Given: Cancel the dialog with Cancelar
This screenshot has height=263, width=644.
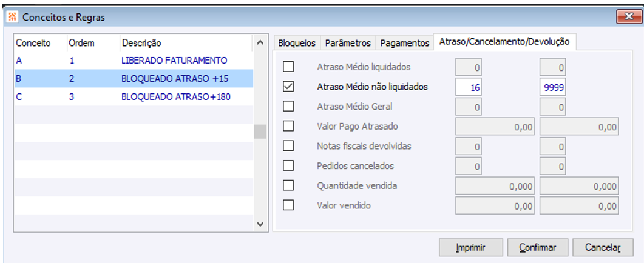Looking at the screenshot, I should [x=602, y=247].
